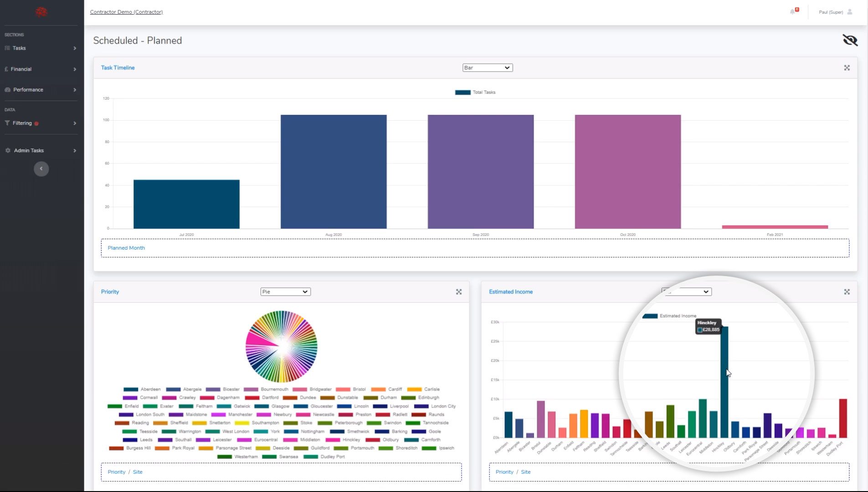Toggle the Carlisle legend entry
Screen dimensions: 868x492
pyautogui.click(x=423, y=389)
